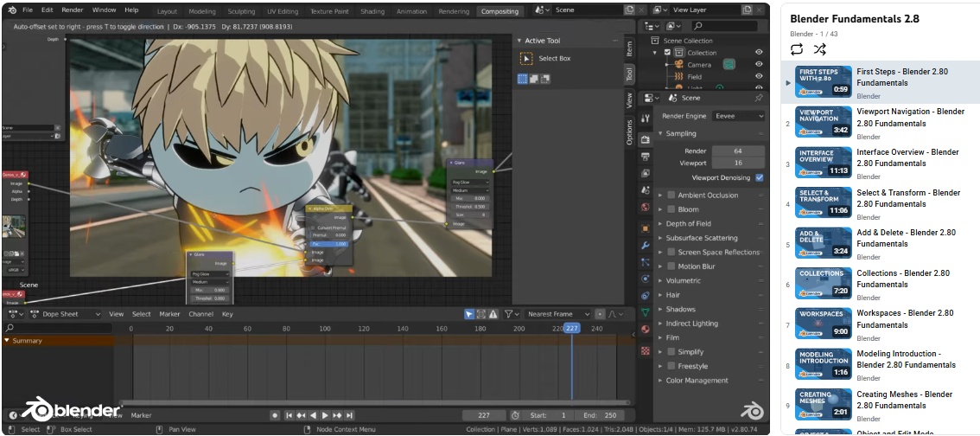Enable the Ambient Occlusion checkbox
The height and width of the screenshot is (436, 980).
coord(671,196)
